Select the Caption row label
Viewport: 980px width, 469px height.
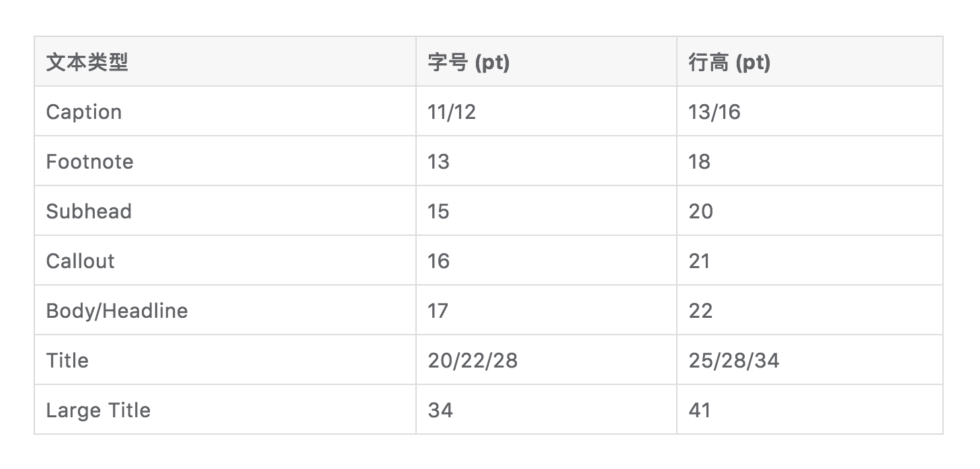click(x=84, y=112)
